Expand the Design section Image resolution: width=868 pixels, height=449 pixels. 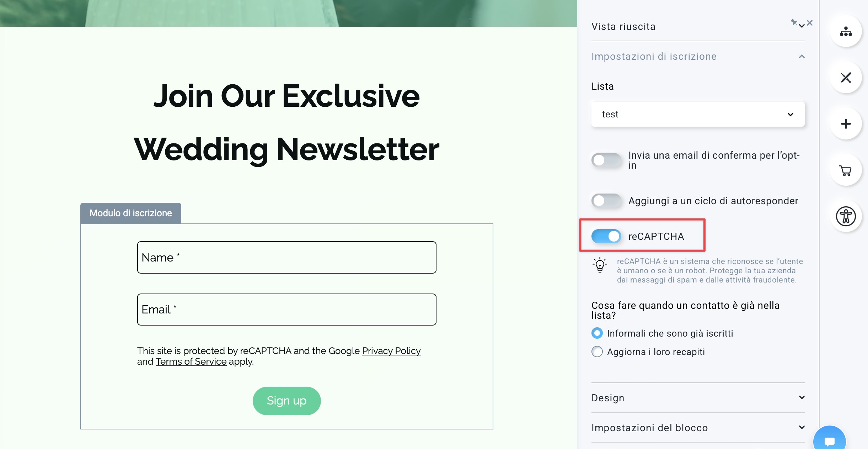[x=698, y=398]
